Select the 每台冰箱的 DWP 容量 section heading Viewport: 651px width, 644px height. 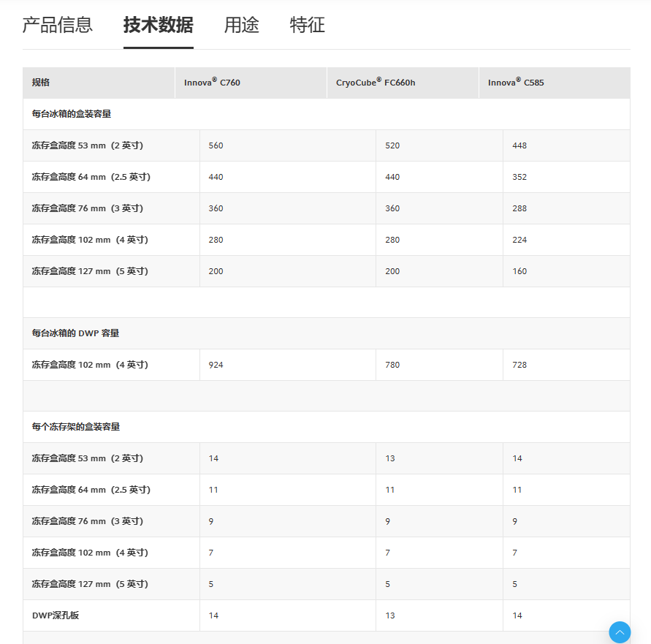click(75, 333)
